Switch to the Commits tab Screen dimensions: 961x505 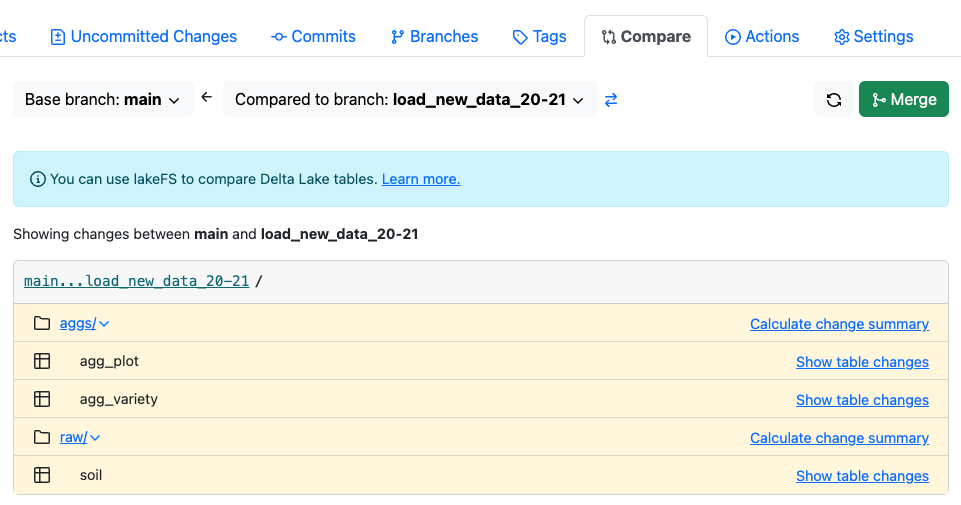click(313, 37)
